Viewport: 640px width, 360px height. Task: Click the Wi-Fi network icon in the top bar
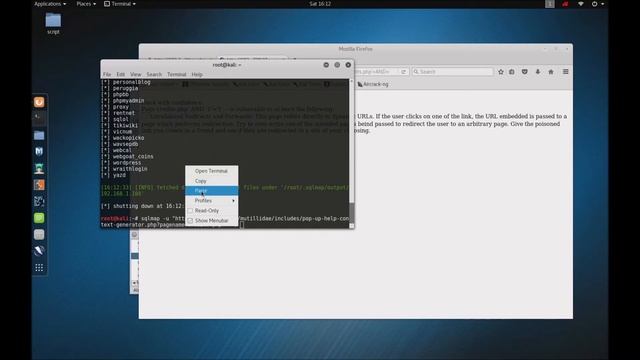[x=580, y=4]
